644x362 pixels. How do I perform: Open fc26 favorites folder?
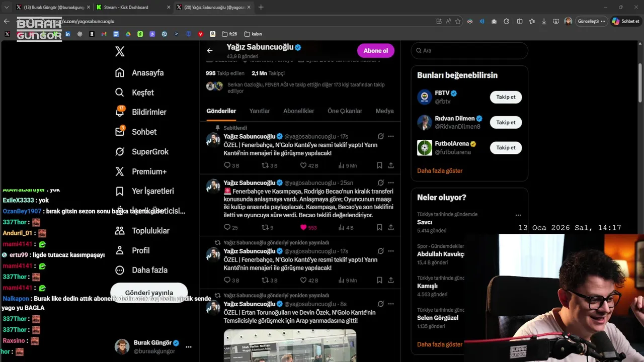(229, 34)
